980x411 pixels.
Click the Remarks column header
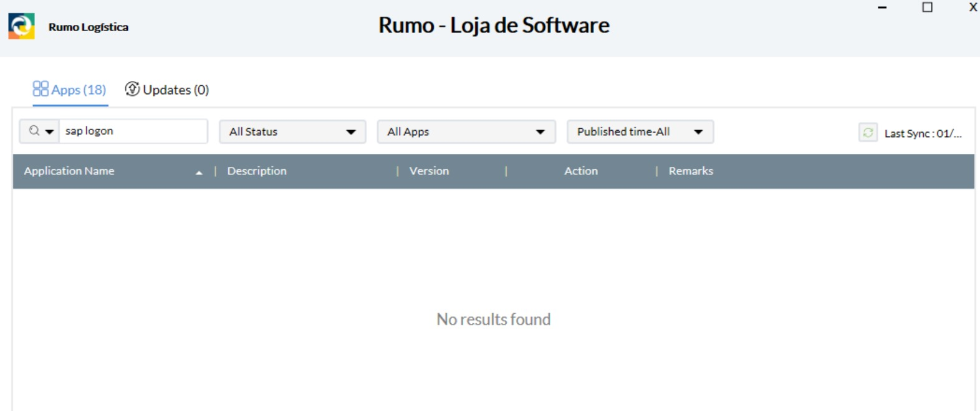pyautogui.click(x=691, y=171)
